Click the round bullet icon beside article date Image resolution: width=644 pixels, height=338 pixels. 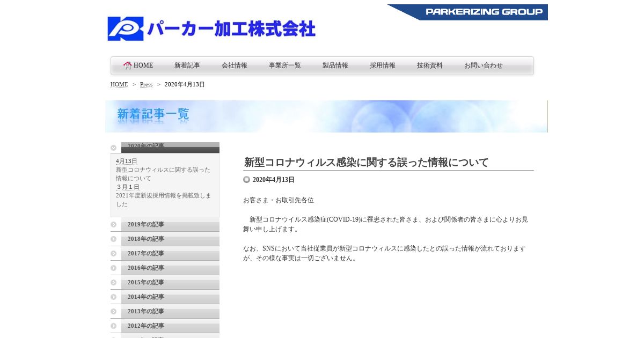pyautogui.click(x=246, y=180)
